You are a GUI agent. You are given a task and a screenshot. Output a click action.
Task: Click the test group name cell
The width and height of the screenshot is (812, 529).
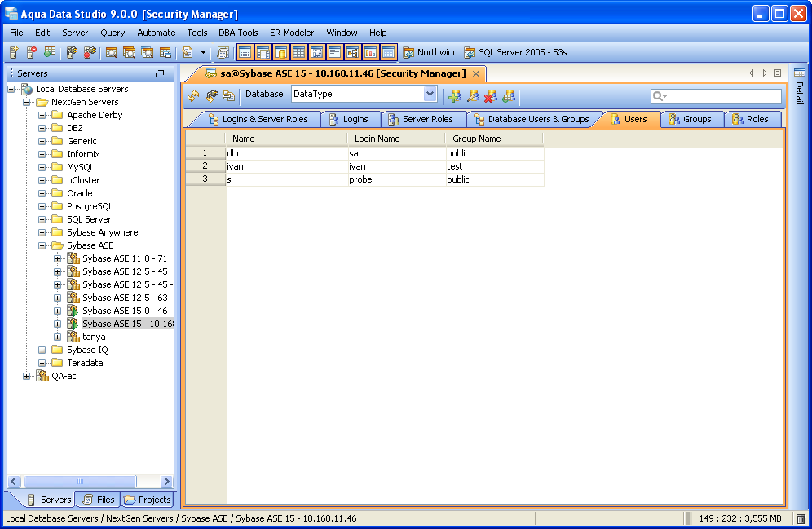(495, 166)
